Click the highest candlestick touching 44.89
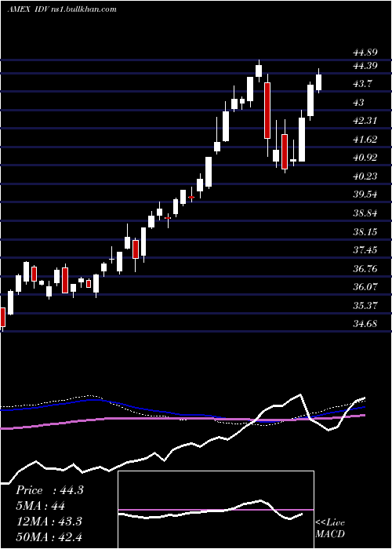Screen dimensions: 392x549 coord(259,71)
